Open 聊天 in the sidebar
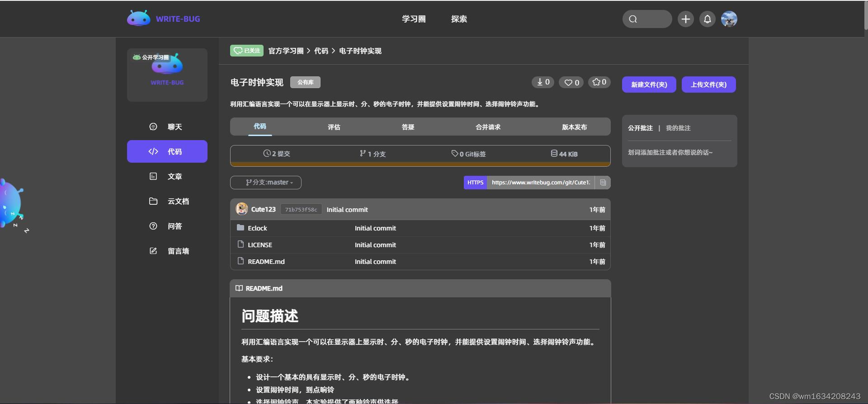Image resolution: width=868 pixels, height=404 pixels. (167, 127)
